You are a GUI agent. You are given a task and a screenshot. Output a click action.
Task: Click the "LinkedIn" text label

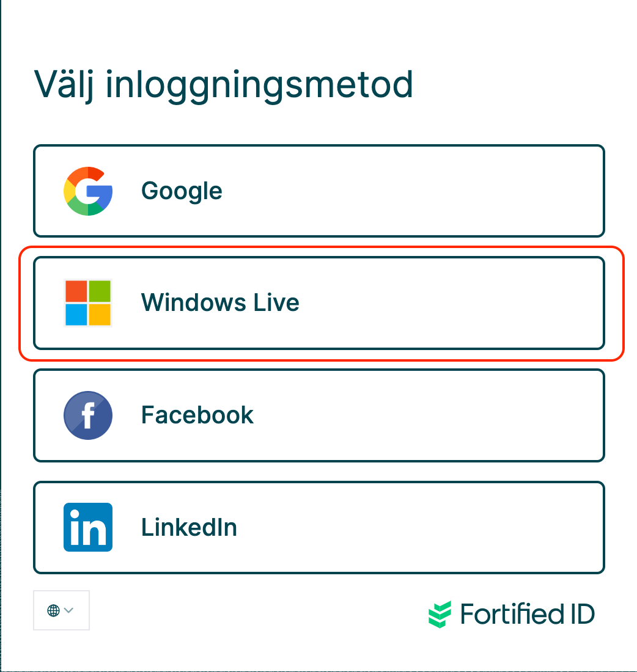tap(189, 527)
